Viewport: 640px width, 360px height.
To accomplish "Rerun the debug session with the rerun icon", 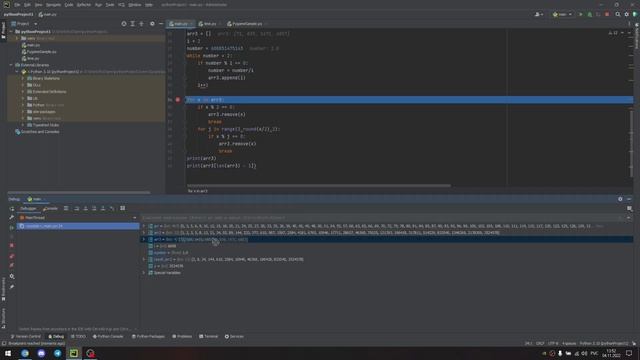I will 12,209.
